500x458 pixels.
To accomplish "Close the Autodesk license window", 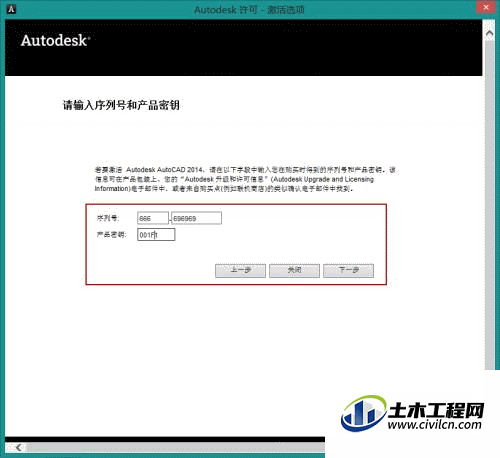I will click(x=486, y=7).
